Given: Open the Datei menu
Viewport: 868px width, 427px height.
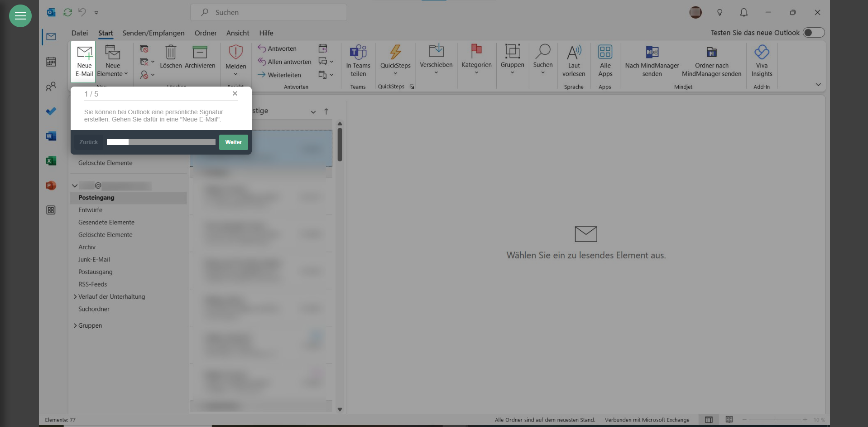Looking at the screenshot, I should click(79, 33).
